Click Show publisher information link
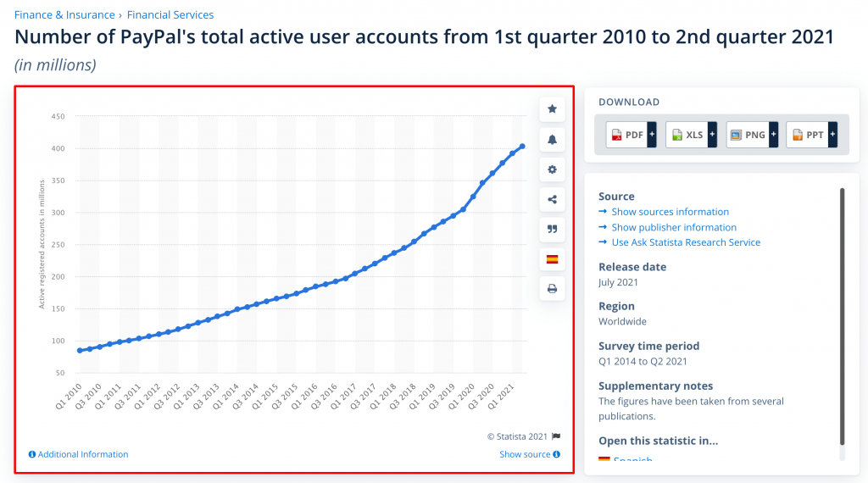This screenshot has height=483, width=868. click(674, 227)
